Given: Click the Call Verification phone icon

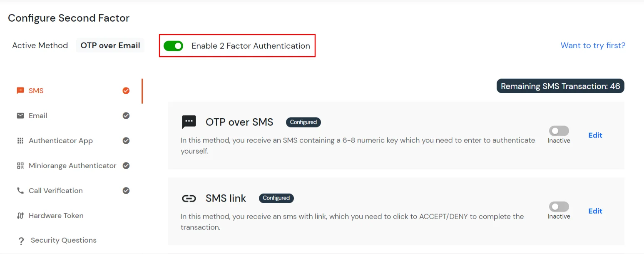Looking at the screenshot, I should 20,191.
